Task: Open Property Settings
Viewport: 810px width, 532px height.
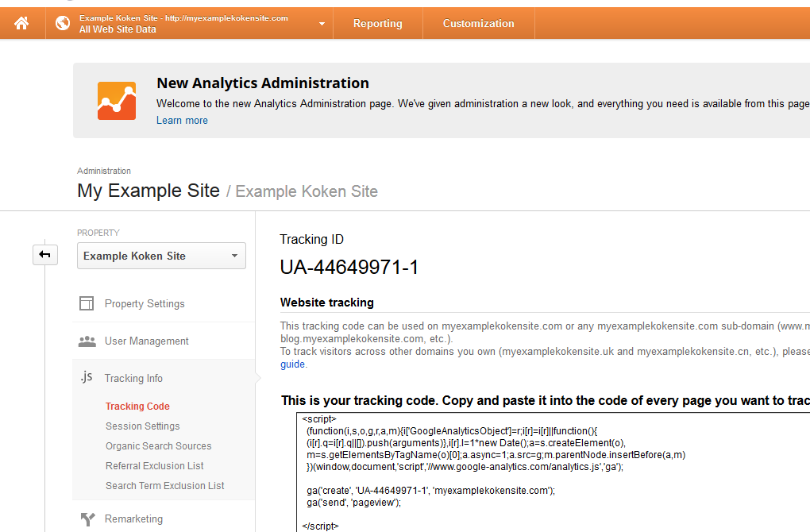Action: (x=145, y=303)
